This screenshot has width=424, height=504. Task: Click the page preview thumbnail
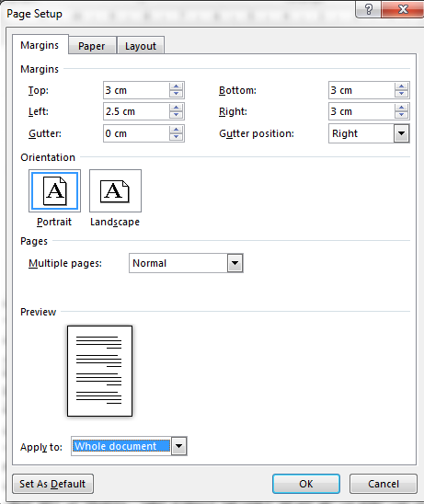coord(99,371)
